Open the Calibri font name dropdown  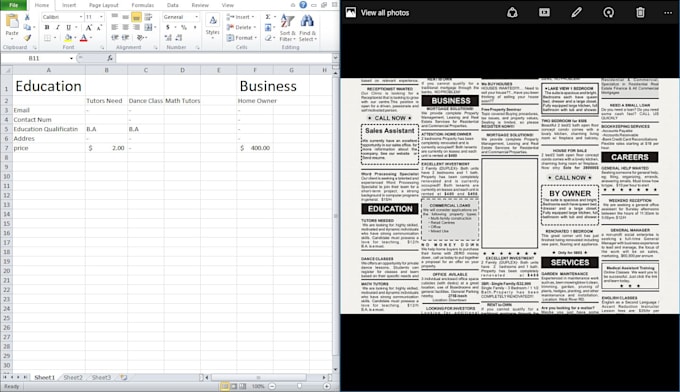(81, 17)
